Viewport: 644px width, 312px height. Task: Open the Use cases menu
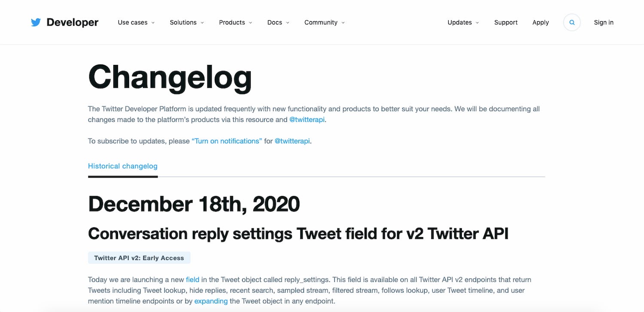[133, 22]
